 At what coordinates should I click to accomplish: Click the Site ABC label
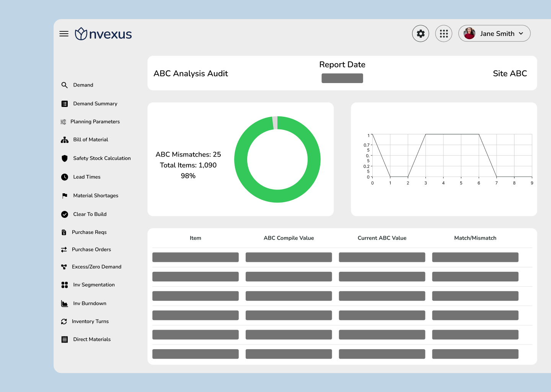[x=510, y=73]
